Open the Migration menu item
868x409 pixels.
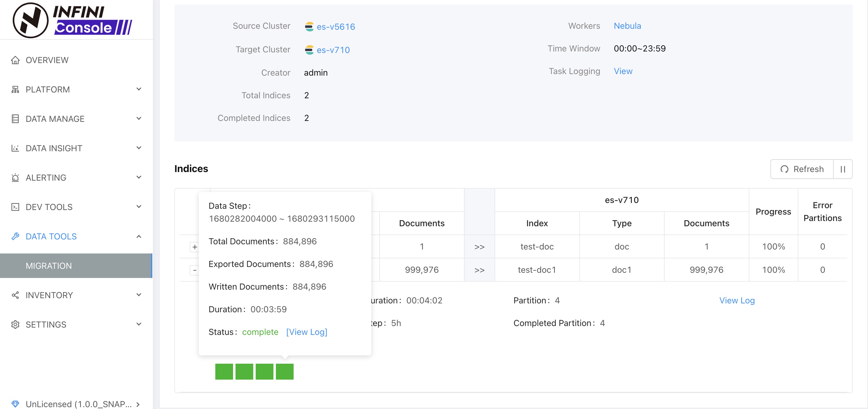[x=49, y=266]
